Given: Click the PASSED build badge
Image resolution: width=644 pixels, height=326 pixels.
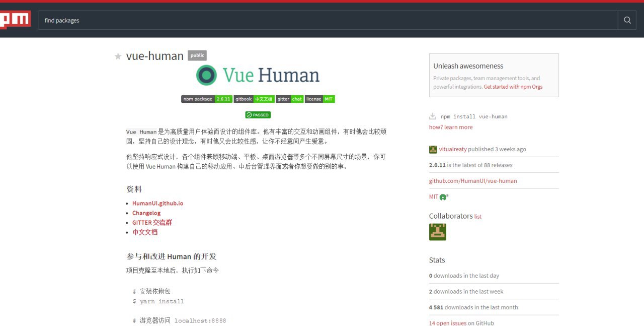Looking at the screenshot, I should (x=258, y=115).
